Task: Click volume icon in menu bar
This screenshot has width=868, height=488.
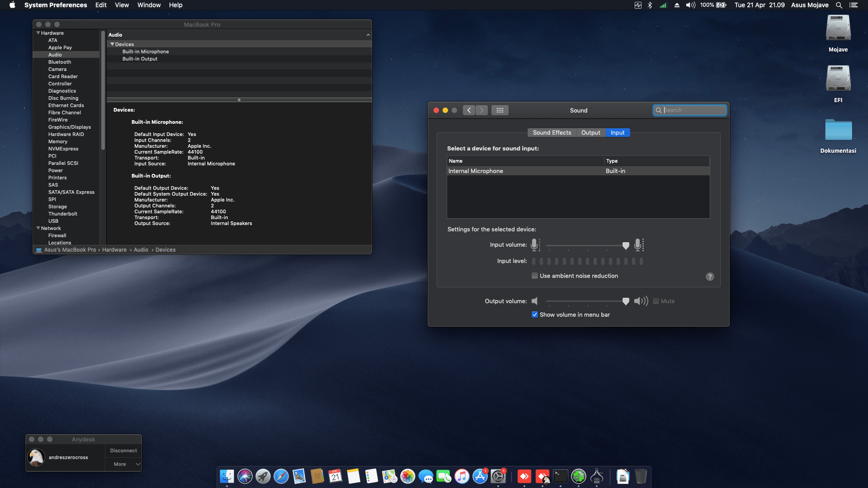Action: (690, 5)
